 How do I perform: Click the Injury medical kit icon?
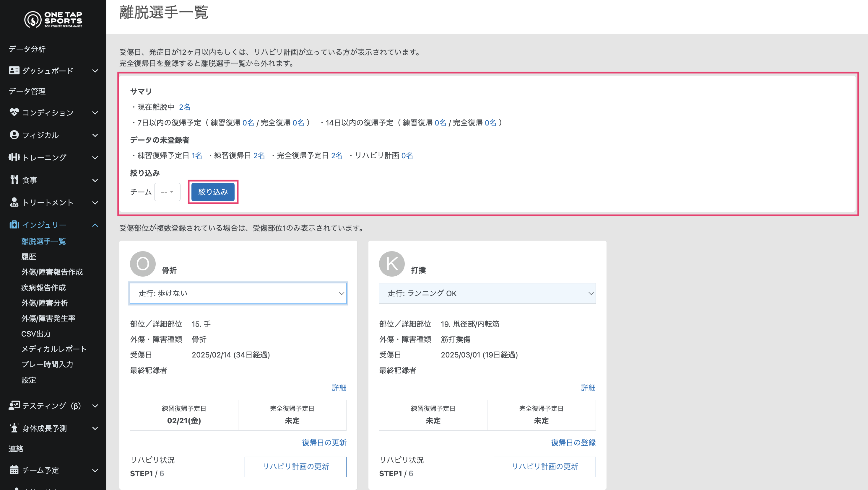14,225
